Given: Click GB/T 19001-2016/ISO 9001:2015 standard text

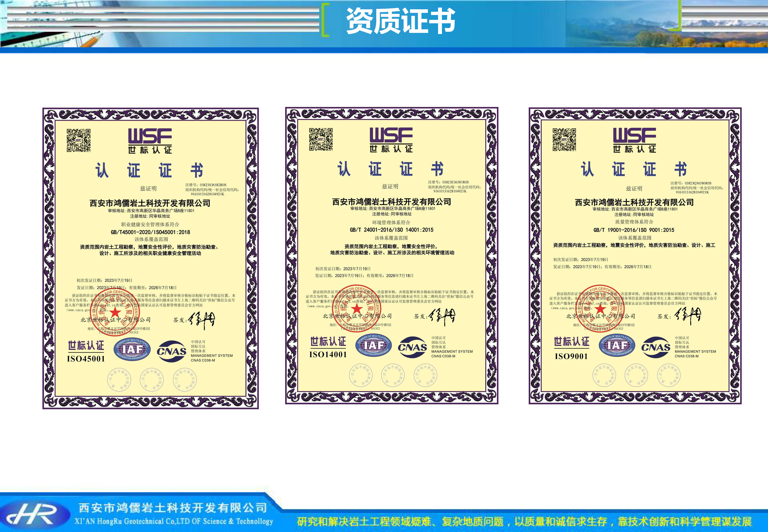Looking at the screenshot, I should pos(634,230).
